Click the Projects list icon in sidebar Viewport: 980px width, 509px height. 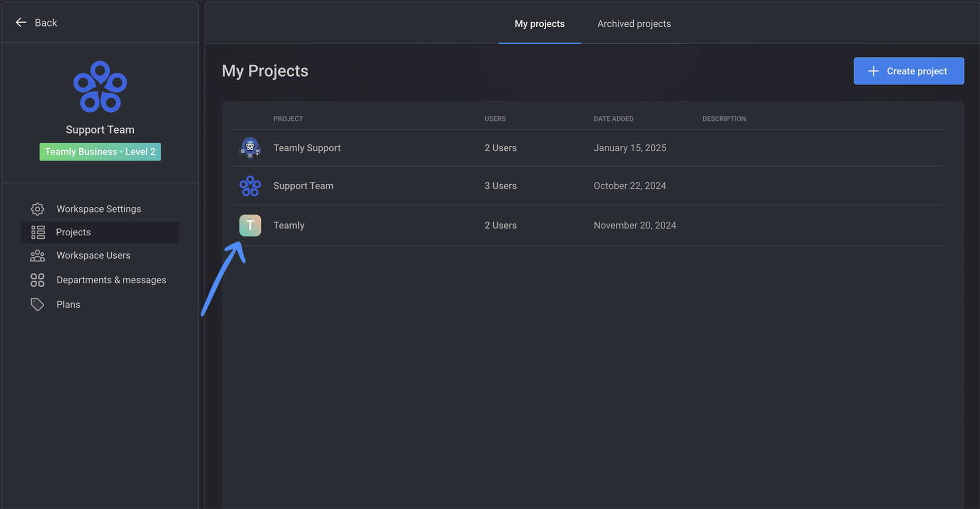coord(38,232)
